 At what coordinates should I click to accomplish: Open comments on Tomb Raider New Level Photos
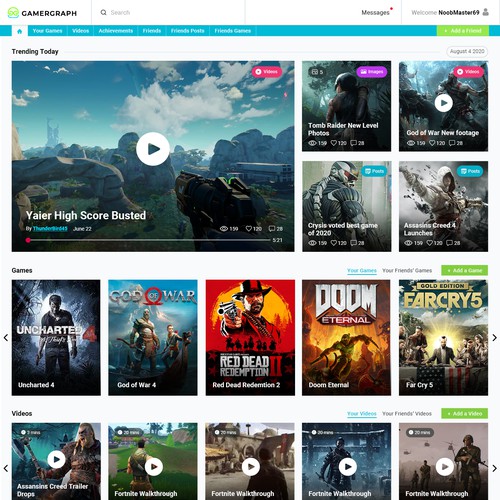354,143
